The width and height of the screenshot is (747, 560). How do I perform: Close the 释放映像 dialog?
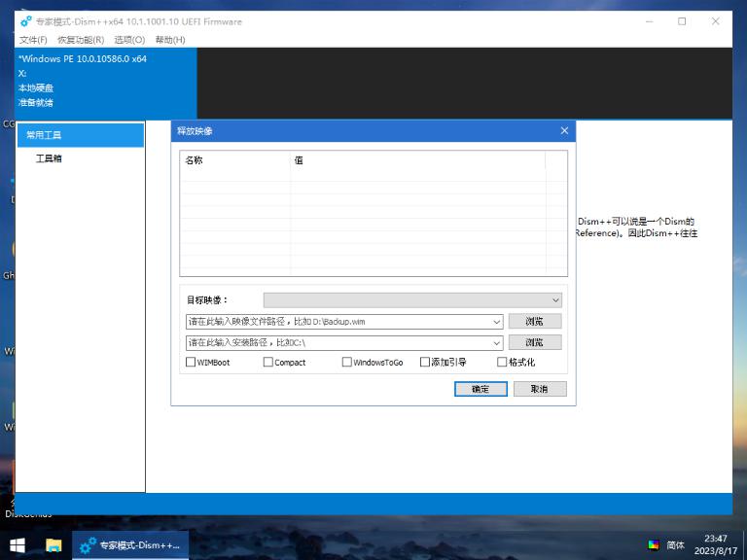pyautogui.click(x=564, y=130)
